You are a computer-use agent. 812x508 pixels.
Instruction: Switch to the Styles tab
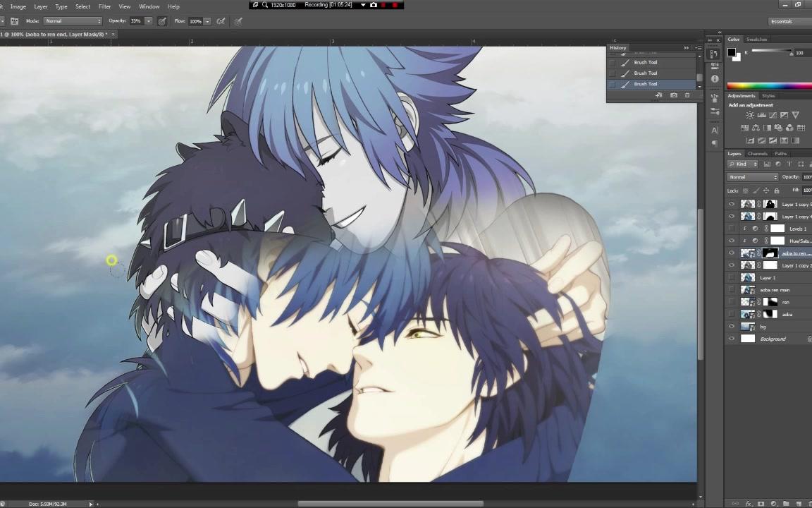(x=768, y=96)
